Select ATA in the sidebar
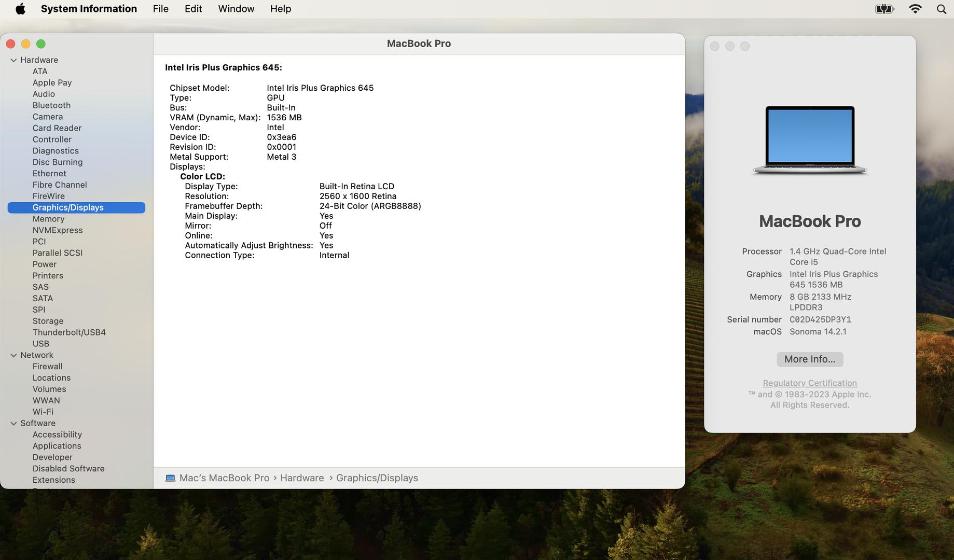Screen dimensions: 954x560 click(40, 72)
